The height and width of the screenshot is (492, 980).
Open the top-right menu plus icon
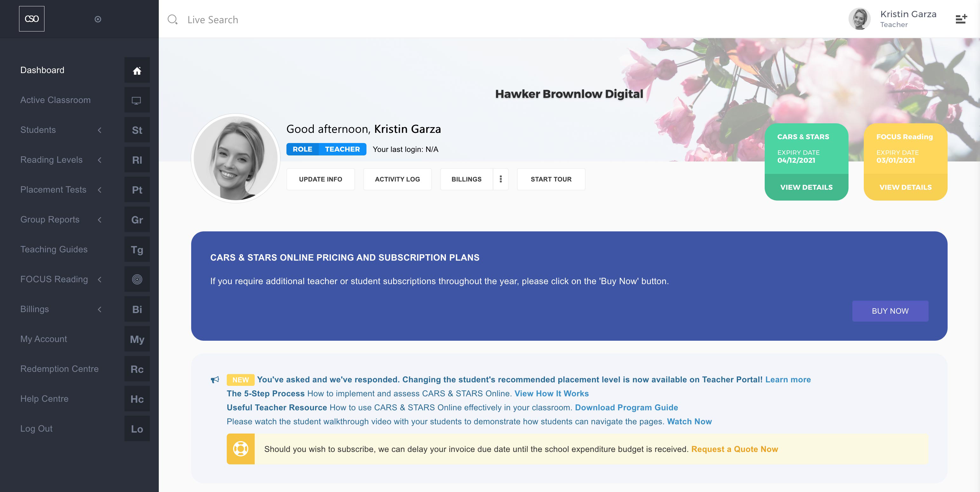tap(961, 19)
